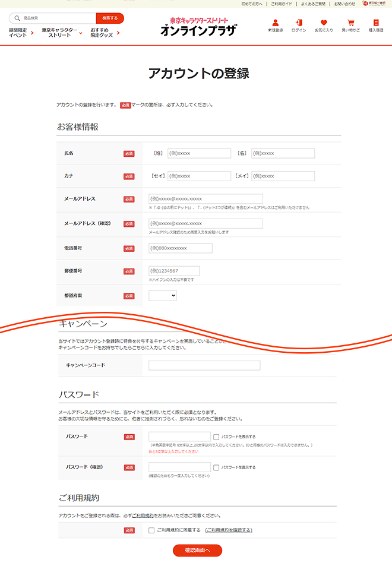
Task: Click the 検索する search button
Action: (110, 18)
